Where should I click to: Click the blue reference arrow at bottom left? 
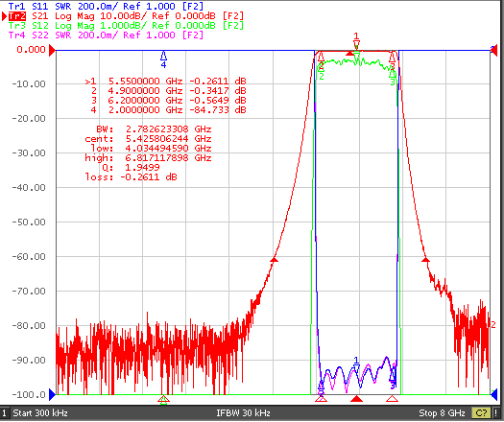click(x=52, y=394)
